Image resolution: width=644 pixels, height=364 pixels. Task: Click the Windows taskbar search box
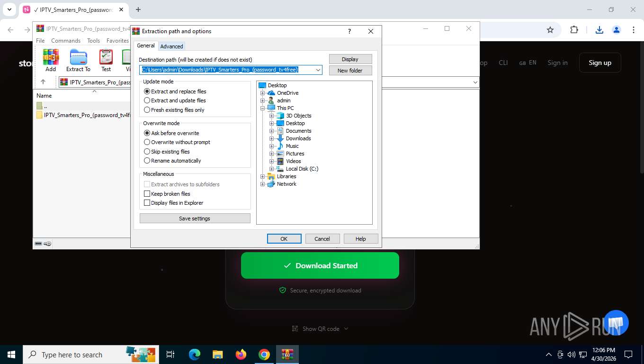click(x=90, y=355)
